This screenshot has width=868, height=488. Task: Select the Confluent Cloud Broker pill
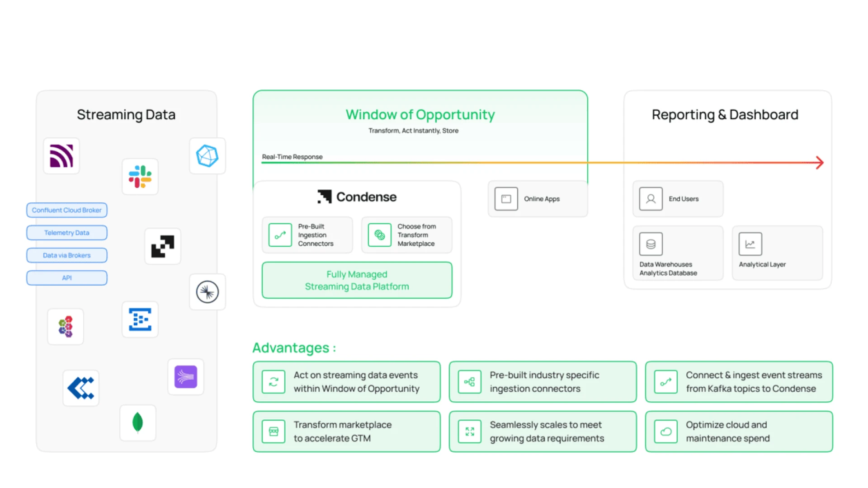(x=66, y=210)
